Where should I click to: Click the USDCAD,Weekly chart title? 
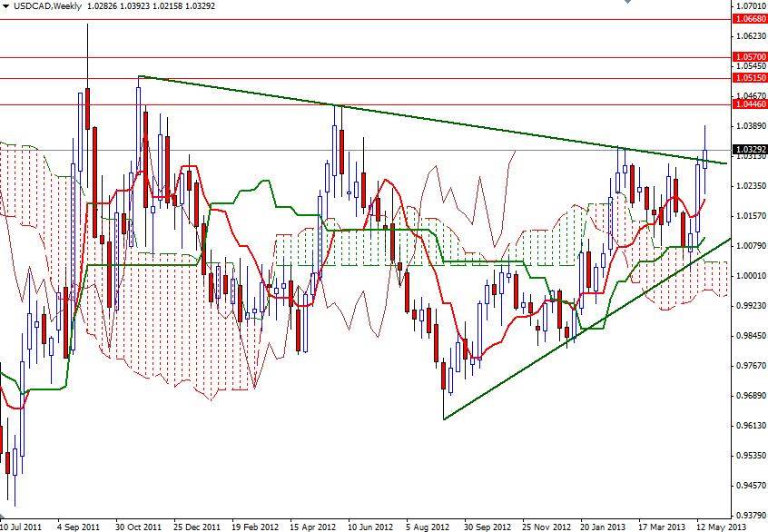pyautogui.click(x=44, y=5)
